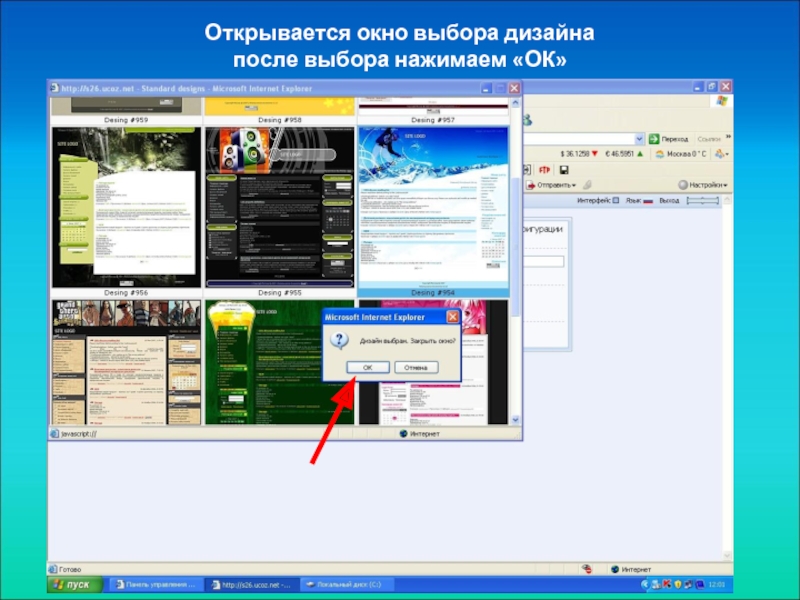Choose the Desing #954 snowboarder design
Image resolution: width=800 pixels, height=600 pixels.
coord(432,207)
